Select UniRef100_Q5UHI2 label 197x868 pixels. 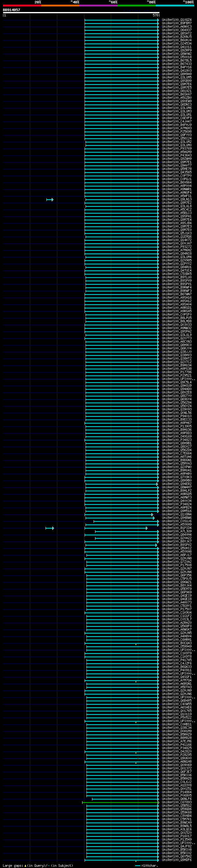point(177,548)
